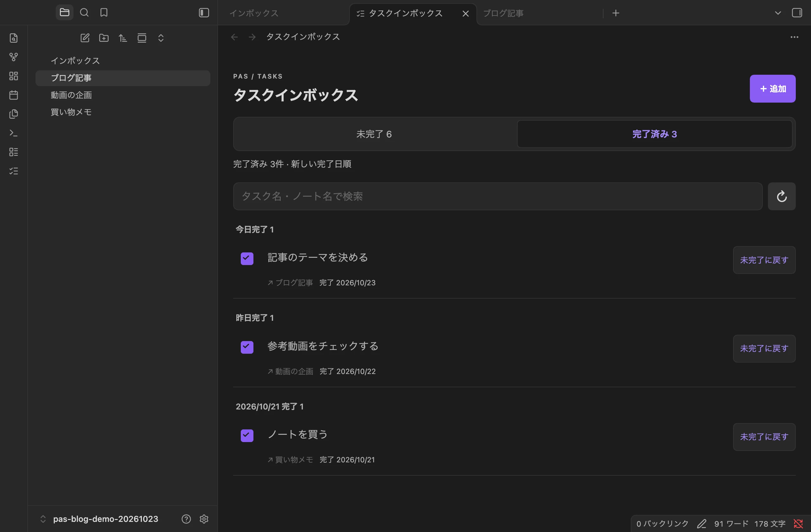Open canvas ribbon icon
The height and width of the screenshot is (532, 811).
(x=14, y=76)
